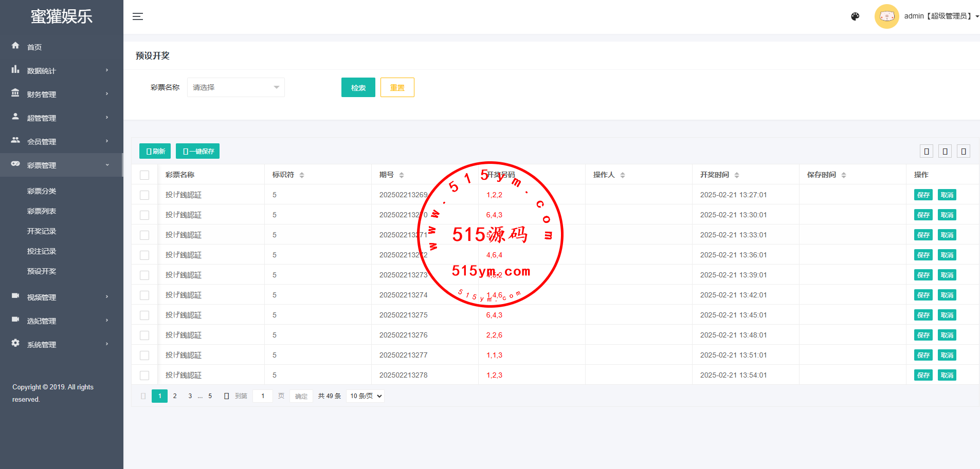980x469 pixels.
Task: Click the bar chart icon for 数据统计
Action: (x=15, y=69)
